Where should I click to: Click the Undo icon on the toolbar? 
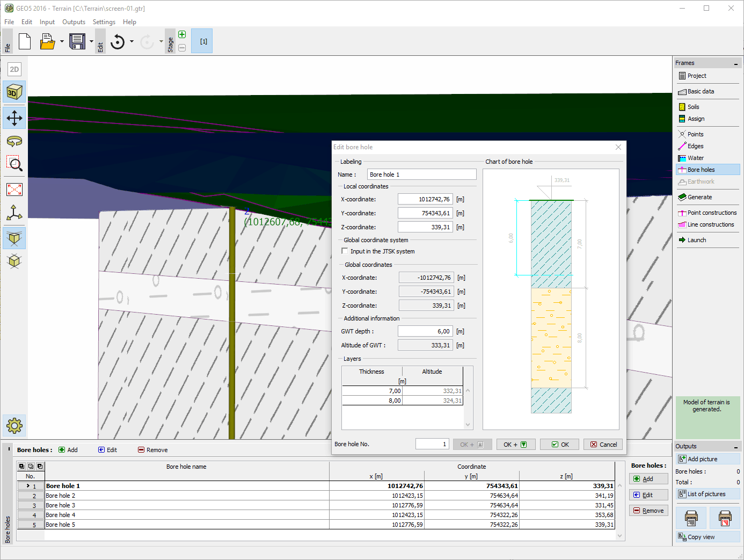[x=118, y=41]
